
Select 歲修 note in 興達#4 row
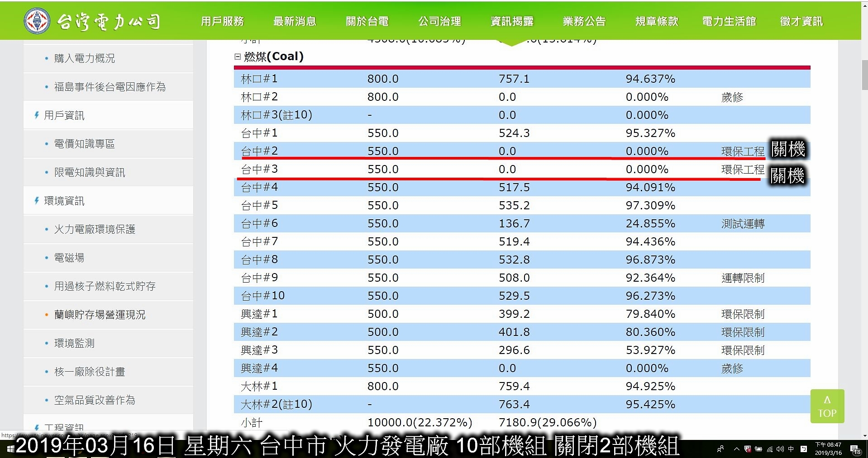[732, 368]
